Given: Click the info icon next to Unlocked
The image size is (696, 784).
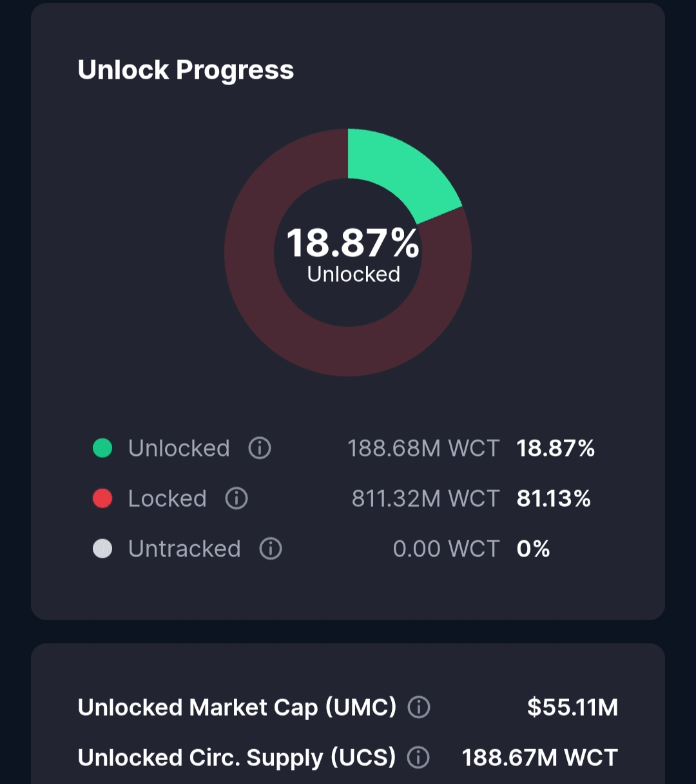Looking at the screenshot, I should coord(260,447).
